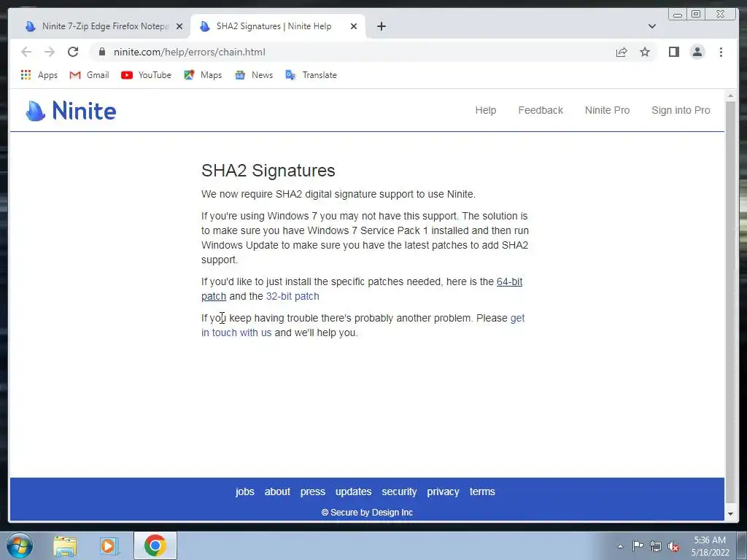Click the vertical scrollbar thumb
Image resolution: width=747 pixels, height=560 pixels.
[730, 302]
